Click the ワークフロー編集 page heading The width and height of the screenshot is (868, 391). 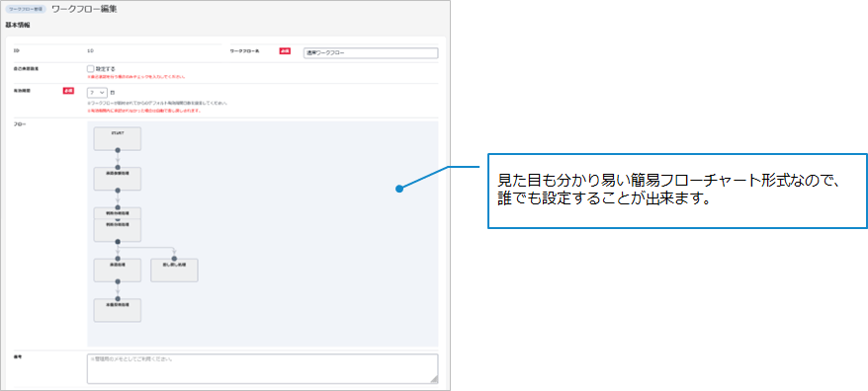(x=84, y=10)
